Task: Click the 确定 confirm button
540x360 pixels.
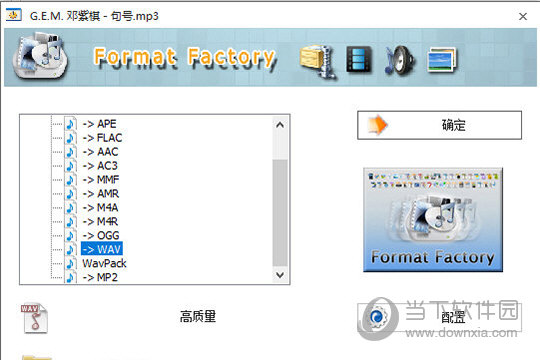Action: [x=439, y=125]
